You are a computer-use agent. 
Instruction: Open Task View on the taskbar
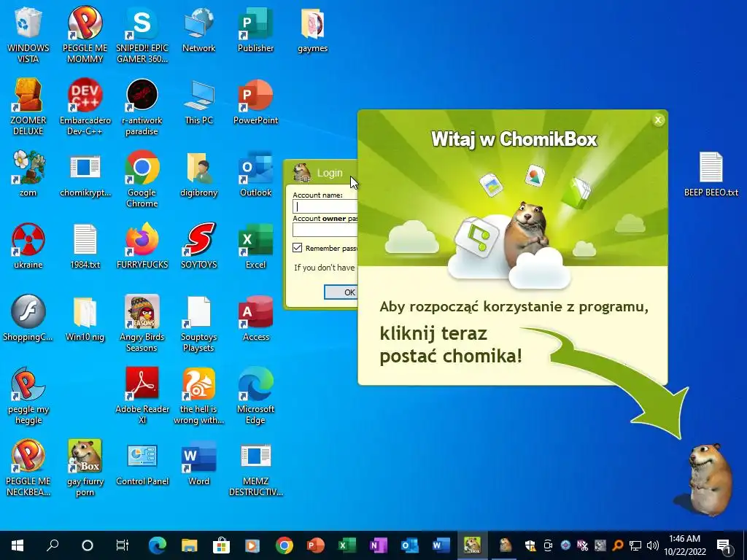pos(123,545)
